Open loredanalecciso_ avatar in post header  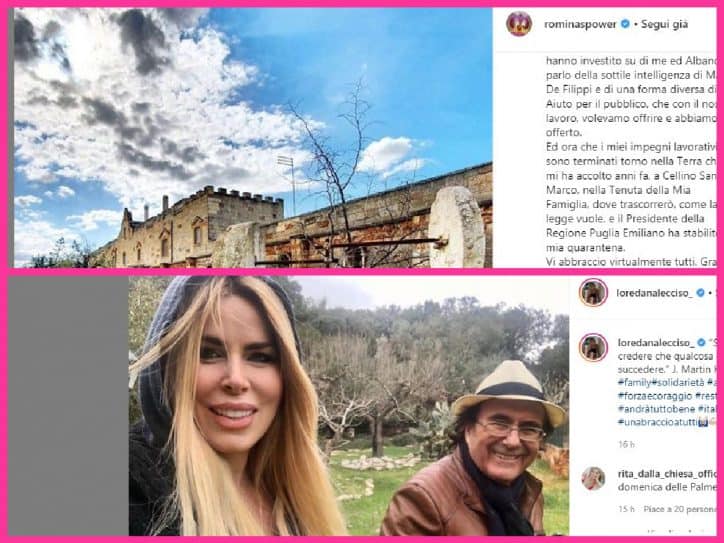coord(593,292)
